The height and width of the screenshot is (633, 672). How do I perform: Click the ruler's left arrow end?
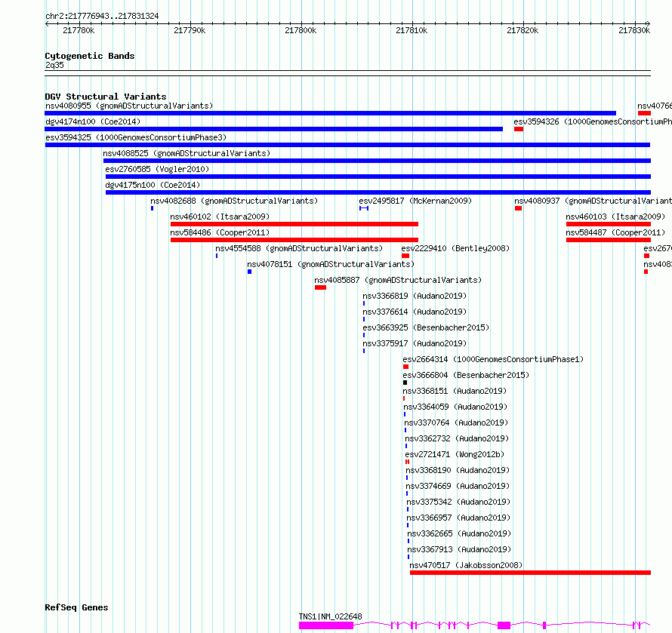point(47,24)
